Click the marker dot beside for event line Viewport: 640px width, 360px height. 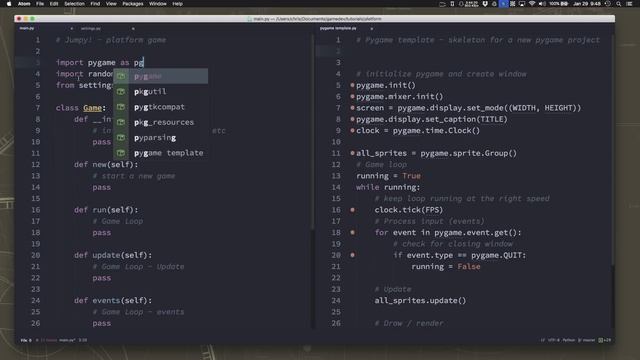point(352,233)
